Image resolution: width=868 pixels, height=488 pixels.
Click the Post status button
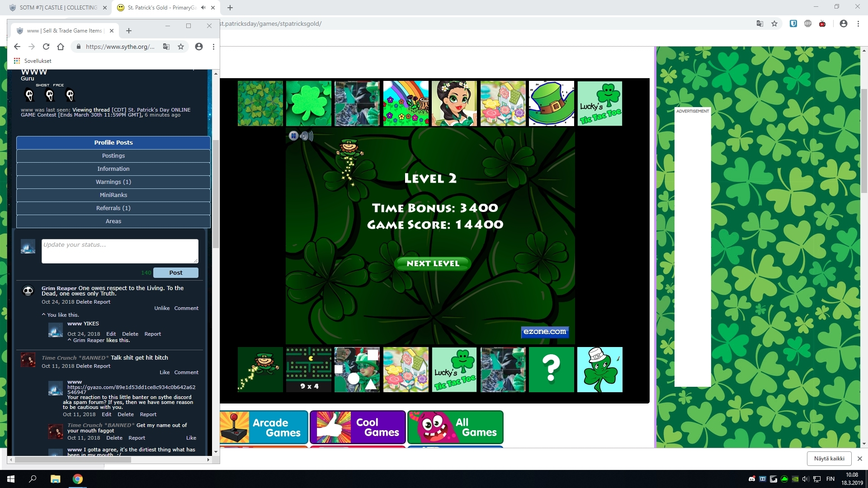pos(176,272)
